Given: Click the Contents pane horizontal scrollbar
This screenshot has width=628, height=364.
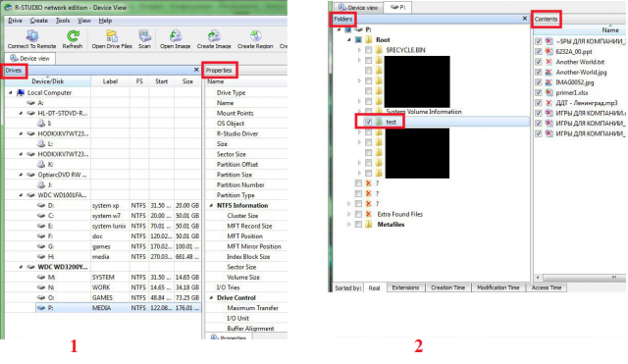Looking at the screenshot, I should coord(580,277).
